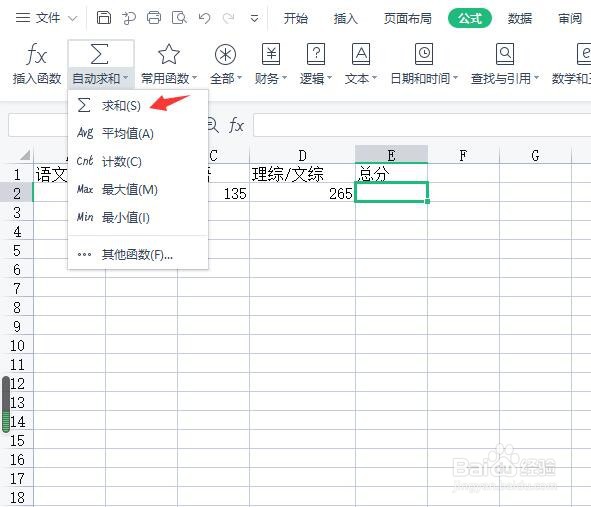Click the redo arrow icon
Image resolution: width=591 pixels, height=507 pixels.
point(228,18)
